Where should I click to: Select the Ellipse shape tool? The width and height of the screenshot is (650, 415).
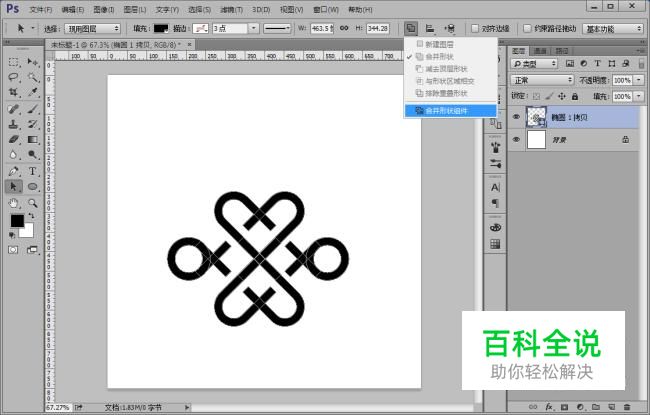tap(32, 187)
